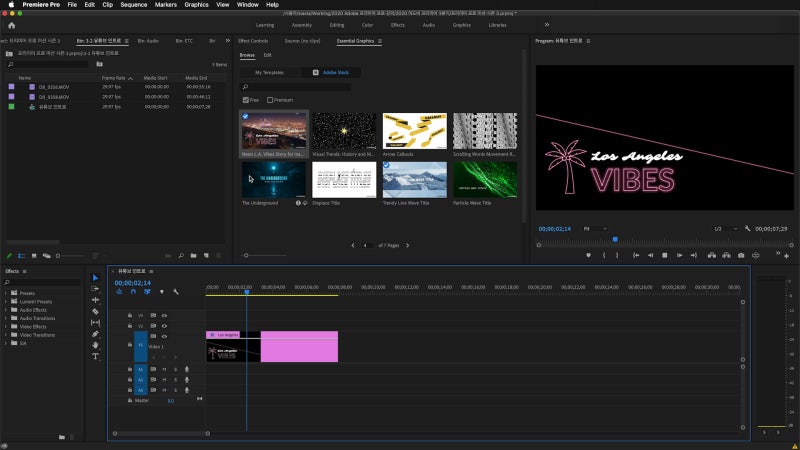Switch Project panel to list view

coord(21,256)
